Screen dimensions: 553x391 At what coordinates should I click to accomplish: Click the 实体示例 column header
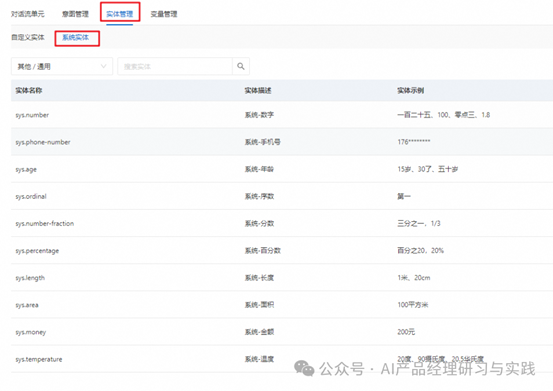tap(411, 91)
